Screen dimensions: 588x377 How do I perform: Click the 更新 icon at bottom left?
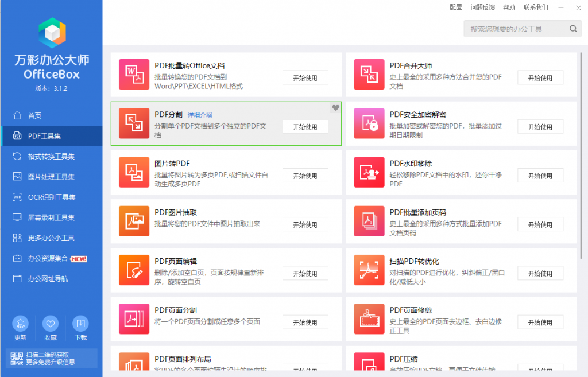(20, 323)
